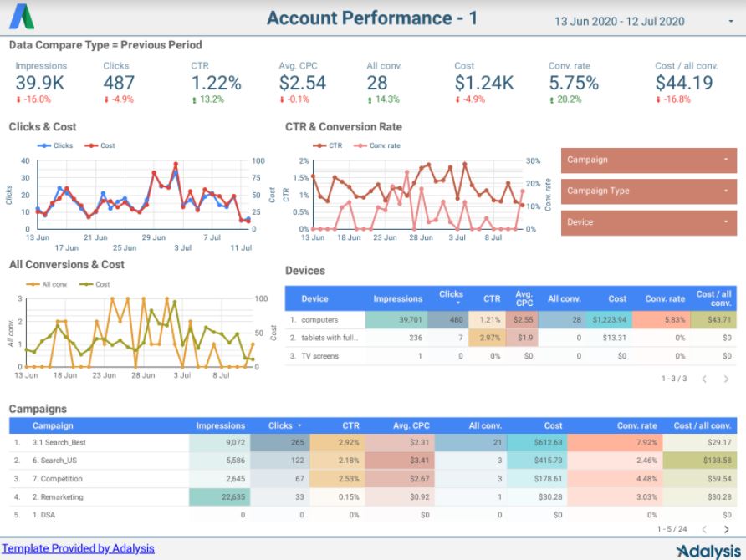This screenshot has width=746, height=560.
Task: Open the Campaign Type filter dropdown
Action: [647, 191]
